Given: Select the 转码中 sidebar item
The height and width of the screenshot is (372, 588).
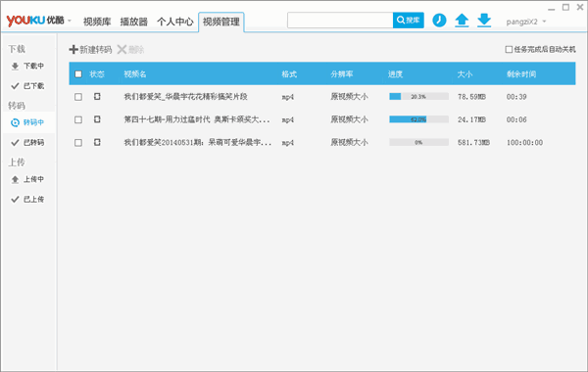Looking at the screenshot, I should coord(28,122).
